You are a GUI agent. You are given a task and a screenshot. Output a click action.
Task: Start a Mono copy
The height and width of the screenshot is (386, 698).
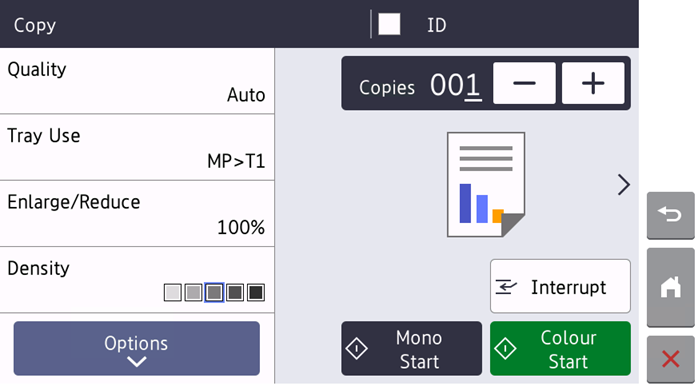tap(412, 349)
